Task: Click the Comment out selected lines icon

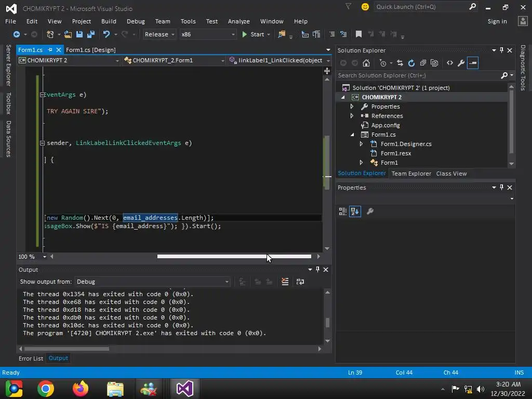Action: [332, 34]
